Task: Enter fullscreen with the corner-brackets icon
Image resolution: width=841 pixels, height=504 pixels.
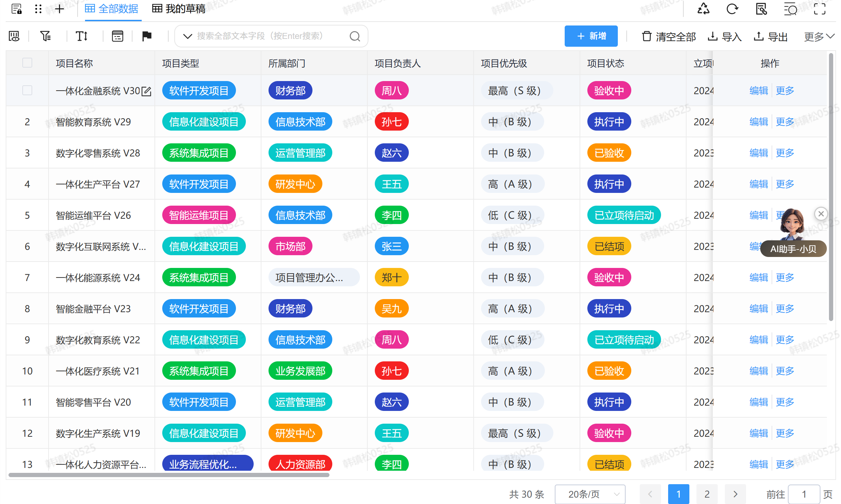Action: [820, 9]
